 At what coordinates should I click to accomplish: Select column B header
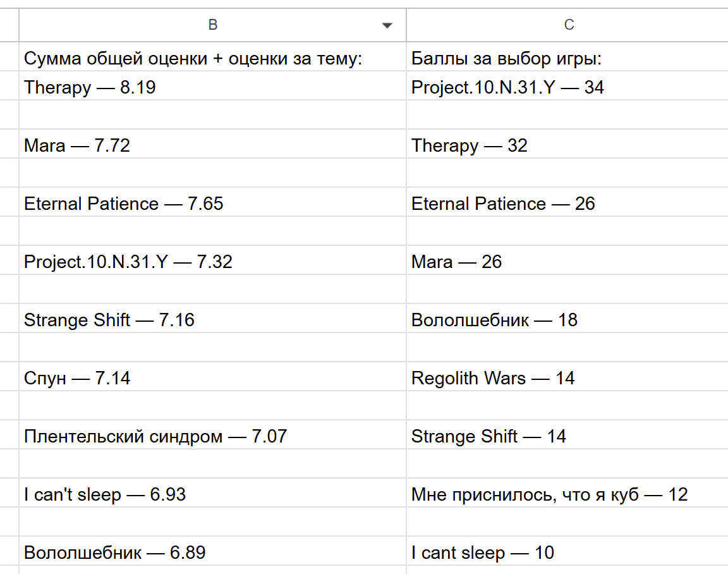tap(212, 25)
